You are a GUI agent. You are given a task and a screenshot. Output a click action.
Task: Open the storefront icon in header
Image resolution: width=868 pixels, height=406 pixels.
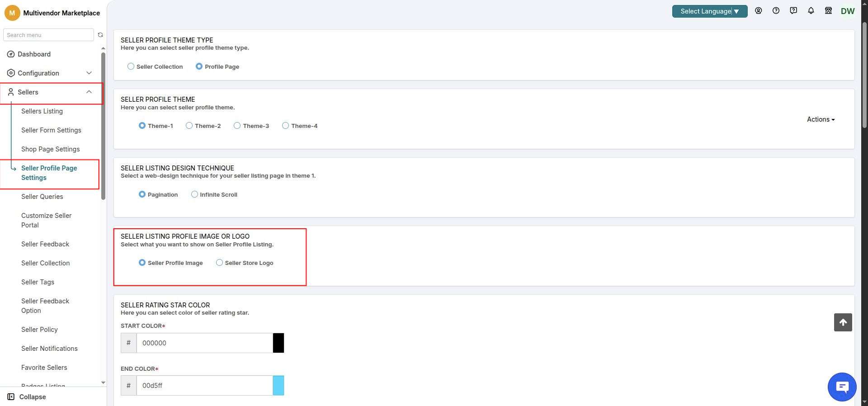click(828, 11)
